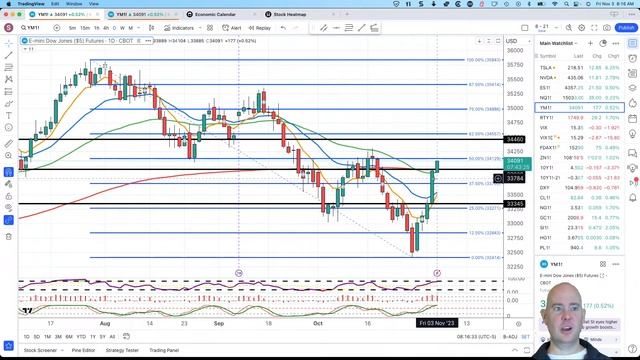Open the chart type candles selector

pos(151,28)
